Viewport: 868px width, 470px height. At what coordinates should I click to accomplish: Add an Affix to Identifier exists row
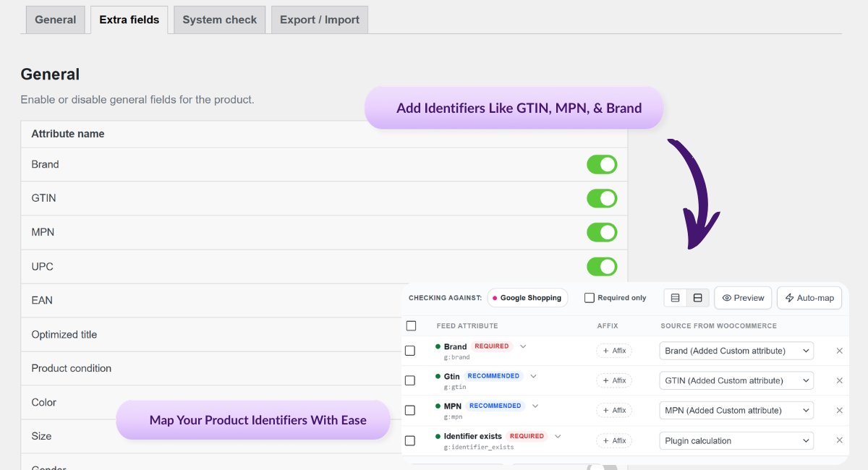click(614, 440)
